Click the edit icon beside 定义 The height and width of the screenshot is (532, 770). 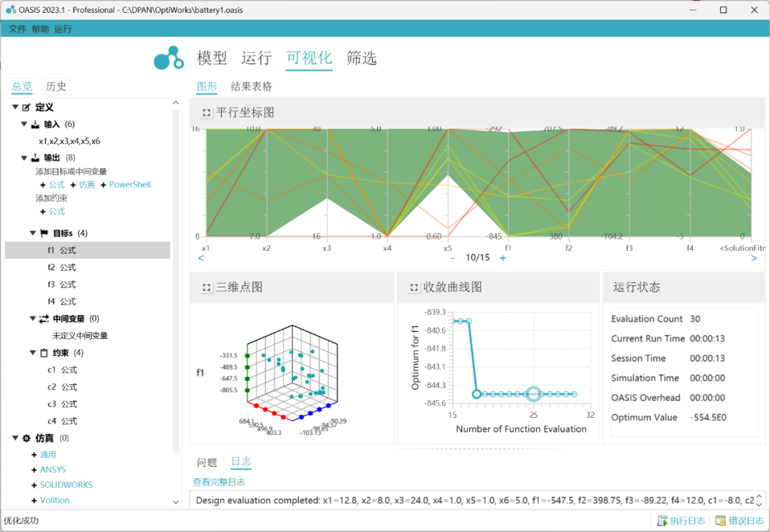tap(26, 107)
